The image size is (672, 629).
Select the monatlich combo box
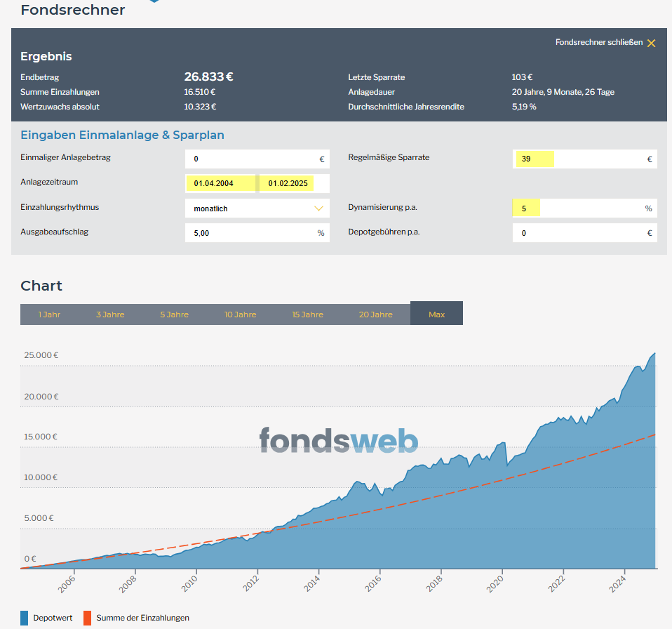pos(257,208)
